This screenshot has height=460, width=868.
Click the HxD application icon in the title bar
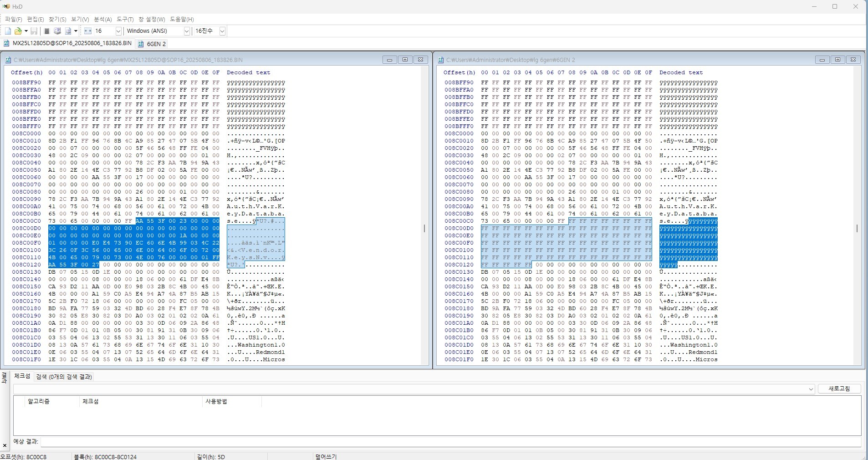coord(6,6)
